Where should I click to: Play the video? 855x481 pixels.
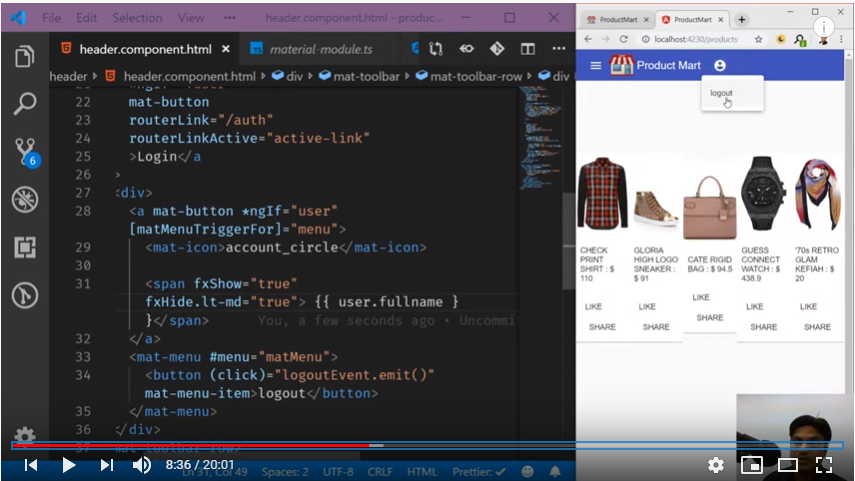coord(68,465)
